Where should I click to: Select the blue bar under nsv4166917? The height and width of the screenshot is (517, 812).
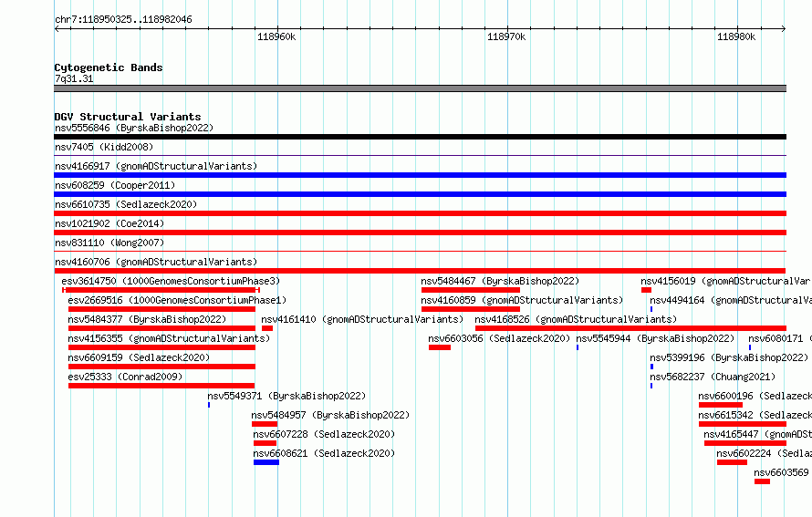(x=420, y=175)
